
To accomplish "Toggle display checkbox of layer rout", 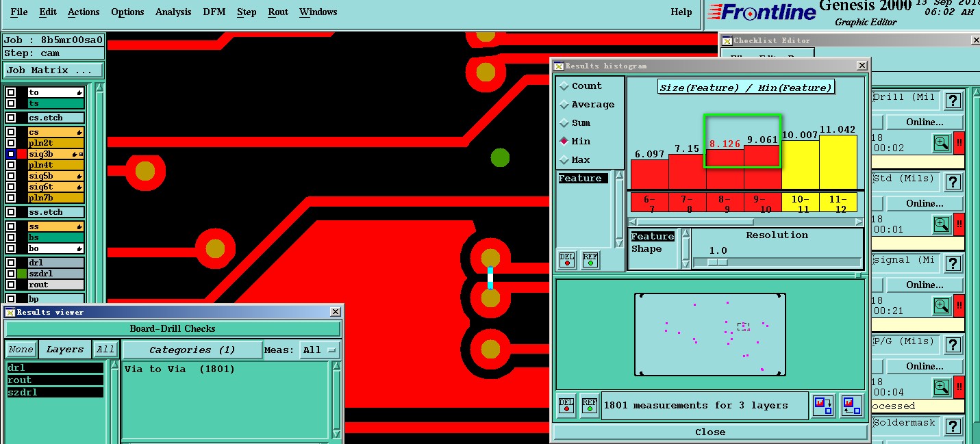I will pos(11,285).
